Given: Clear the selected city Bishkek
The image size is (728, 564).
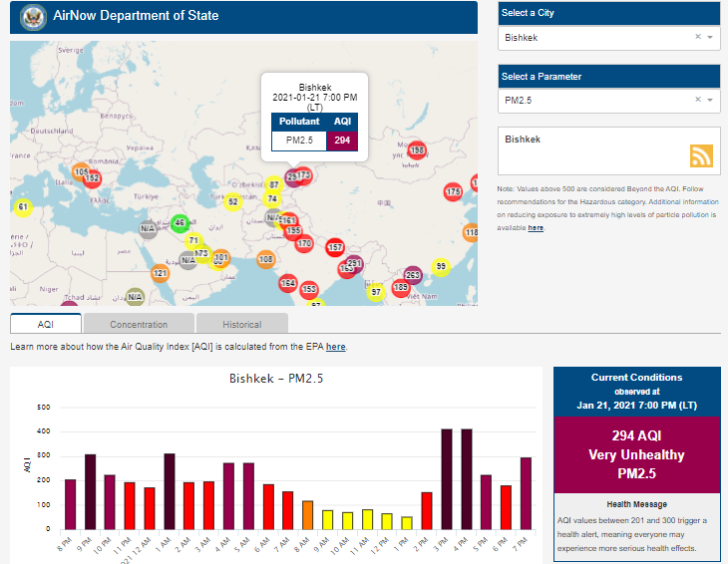Looking at the screenshot, I should 698,37.
